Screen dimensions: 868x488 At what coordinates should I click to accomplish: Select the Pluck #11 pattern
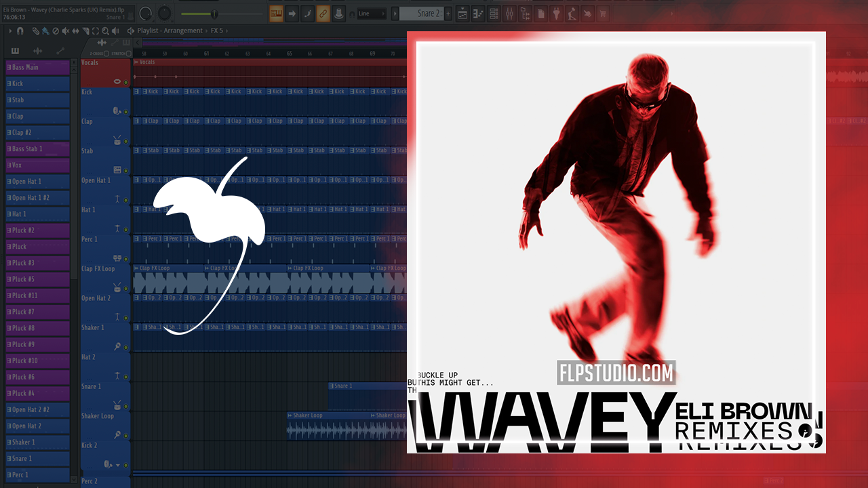pos(37,296)
